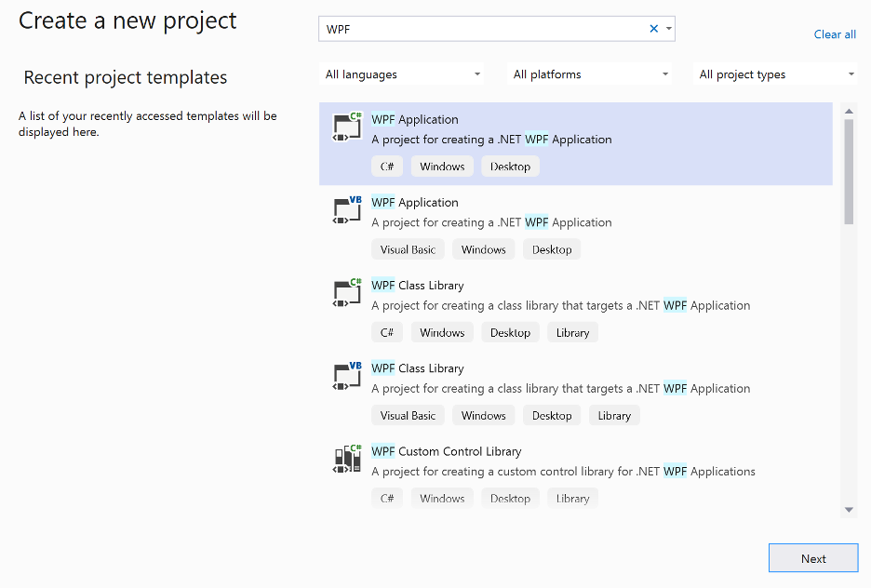Screen dimensions: 871x588
Task: Click the Next button
Action: point(813,558)
